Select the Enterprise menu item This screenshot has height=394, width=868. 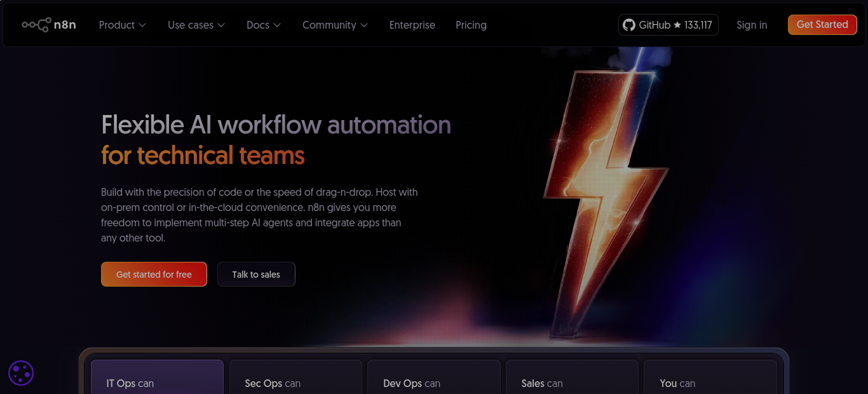tap(412, 25)
